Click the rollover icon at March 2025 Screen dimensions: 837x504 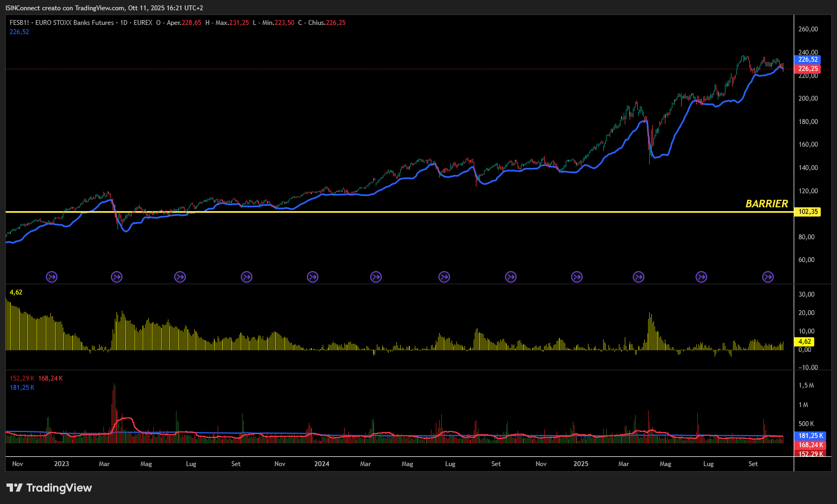(639, 277)
